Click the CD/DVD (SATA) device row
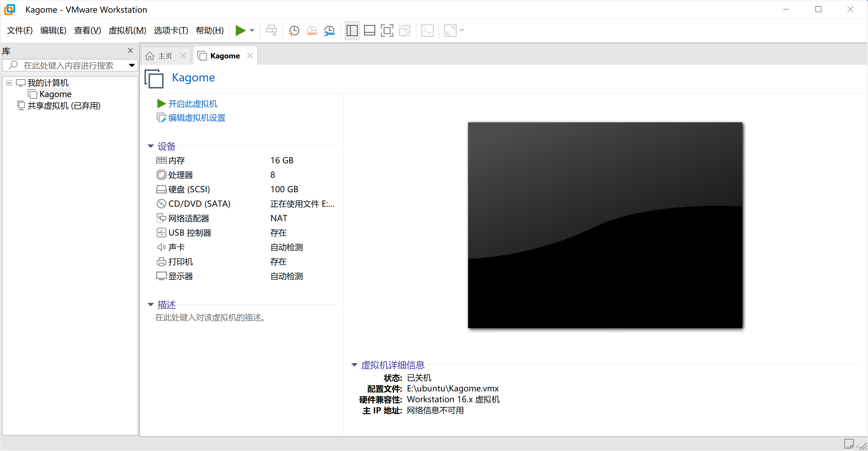This screenshot has width=868, height=451. point(246,204)
